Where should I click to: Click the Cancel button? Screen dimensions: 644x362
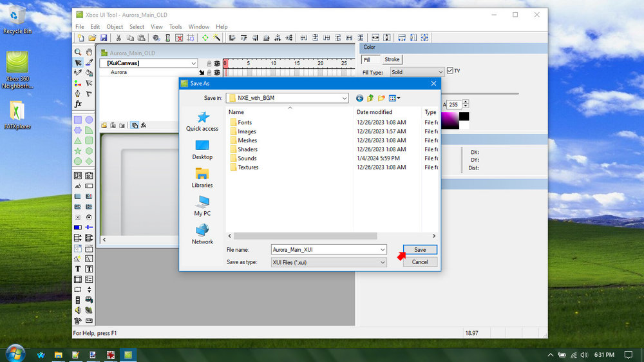420,262
